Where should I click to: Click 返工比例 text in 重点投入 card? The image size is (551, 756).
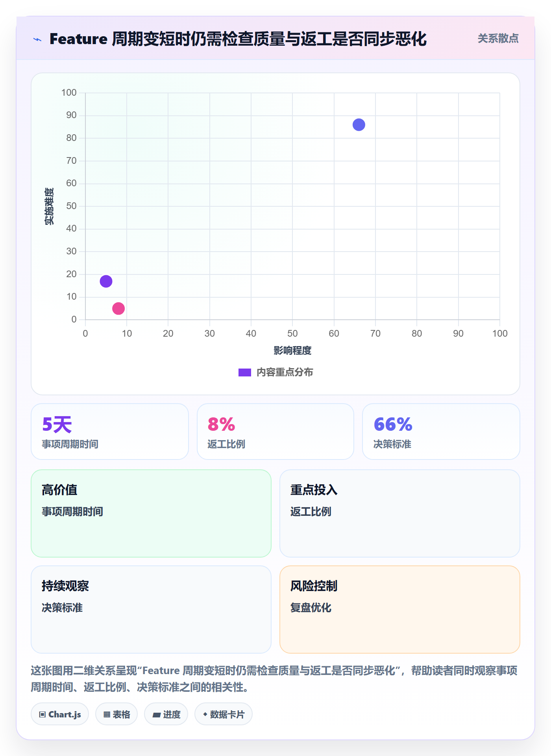pyautogui.click(x=311, y=511)
